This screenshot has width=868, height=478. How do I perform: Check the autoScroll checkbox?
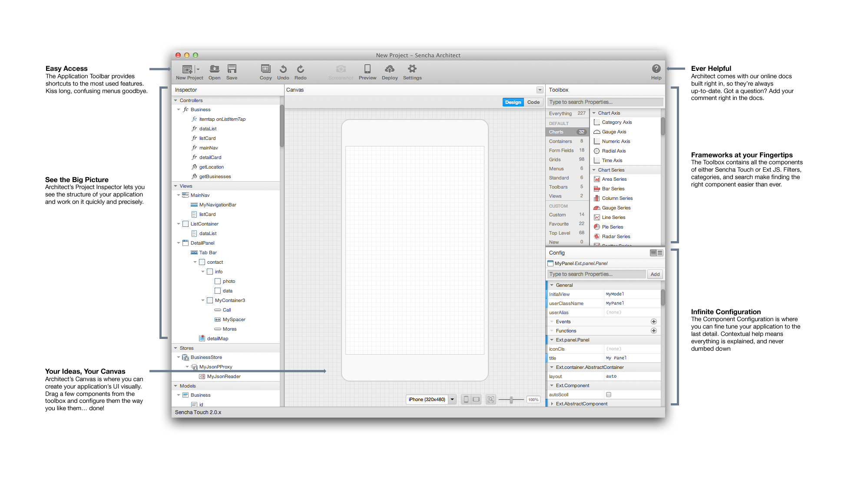pyautogui.click(x=609, y=395)
